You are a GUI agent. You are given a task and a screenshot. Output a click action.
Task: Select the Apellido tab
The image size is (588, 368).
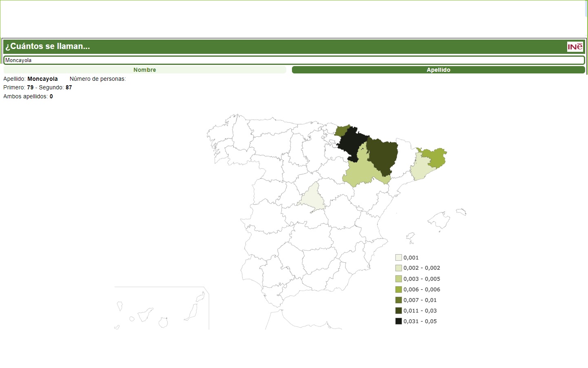[438, 70]
